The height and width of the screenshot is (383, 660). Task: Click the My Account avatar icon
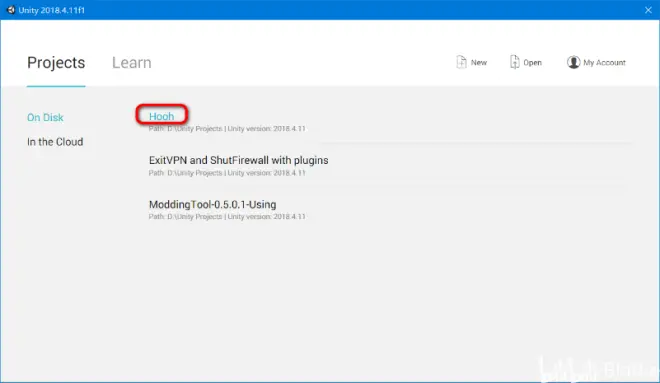tap(573, 62)
